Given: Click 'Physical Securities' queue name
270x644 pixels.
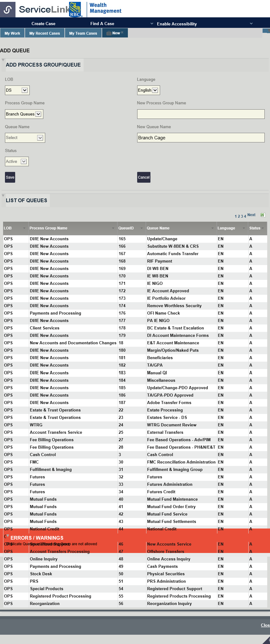Looking at the screenshot, I should (x=166, y=574).
